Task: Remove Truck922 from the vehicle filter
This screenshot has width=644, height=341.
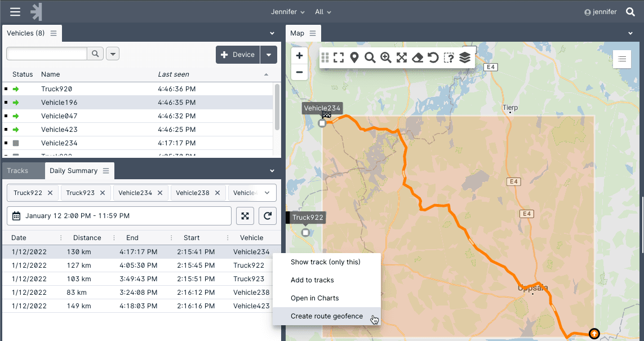Action: coord(50,193)
